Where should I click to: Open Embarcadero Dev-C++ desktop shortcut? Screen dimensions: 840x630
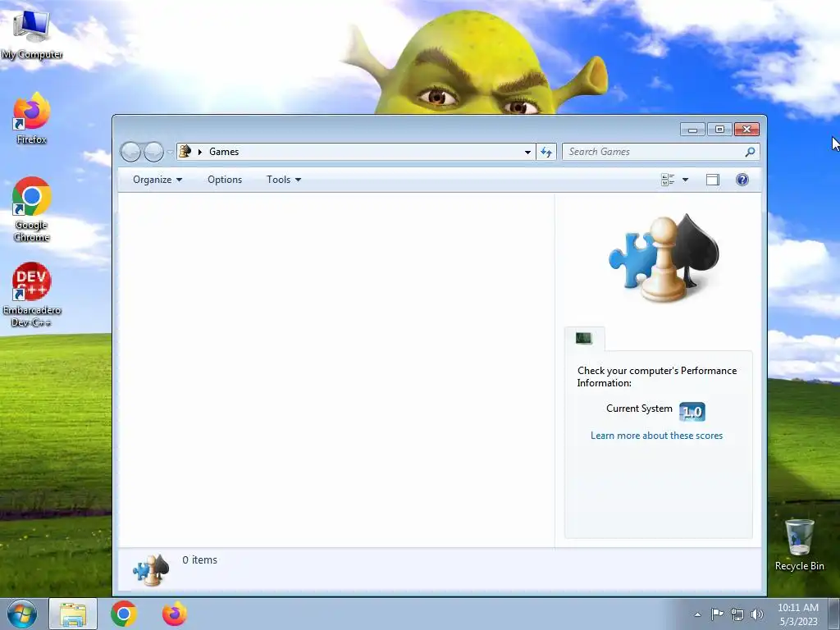[31, 294]
